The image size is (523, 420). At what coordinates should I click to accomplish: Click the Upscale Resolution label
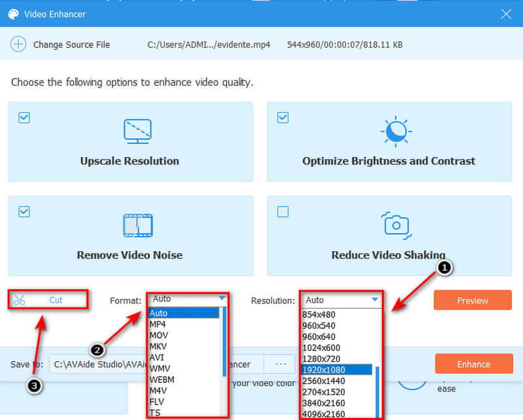click(129, 161)
